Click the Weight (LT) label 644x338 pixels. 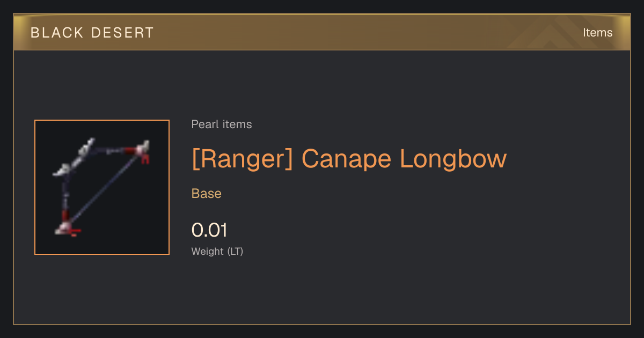(x=217, y=251)
